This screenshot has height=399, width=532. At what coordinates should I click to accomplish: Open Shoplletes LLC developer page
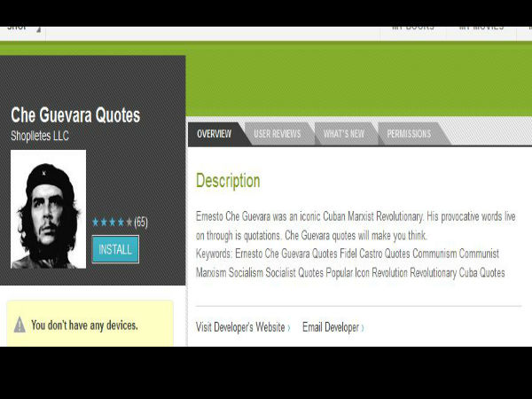(40, 136)
